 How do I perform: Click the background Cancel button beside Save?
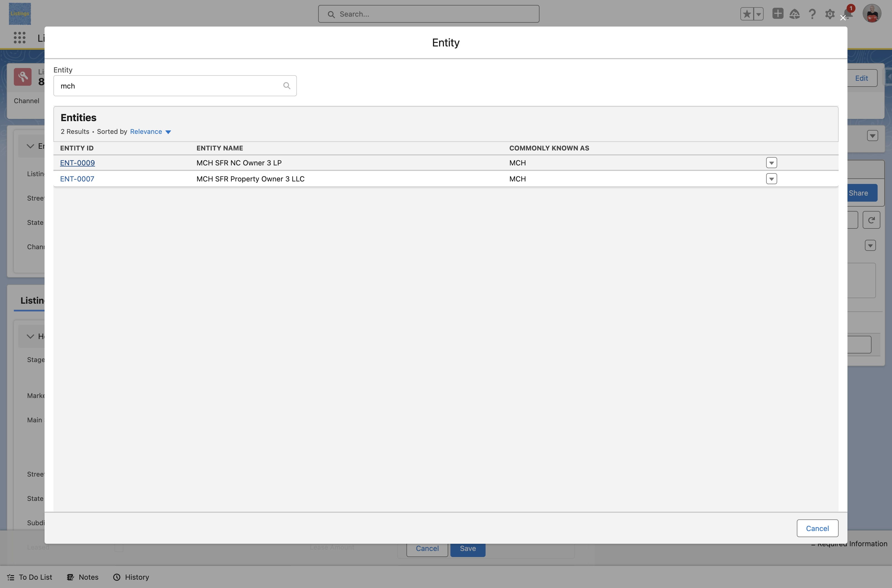click(427, 550)
